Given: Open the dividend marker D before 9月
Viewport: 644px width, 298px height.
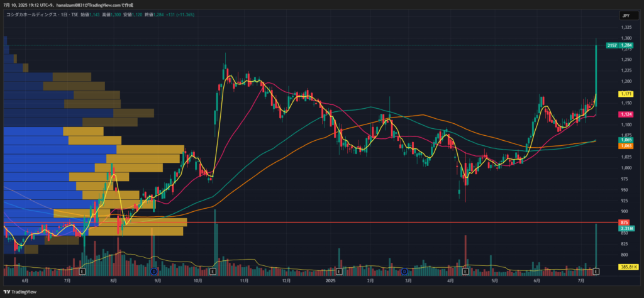Looking at the screenshot, I should click(154, 272).
